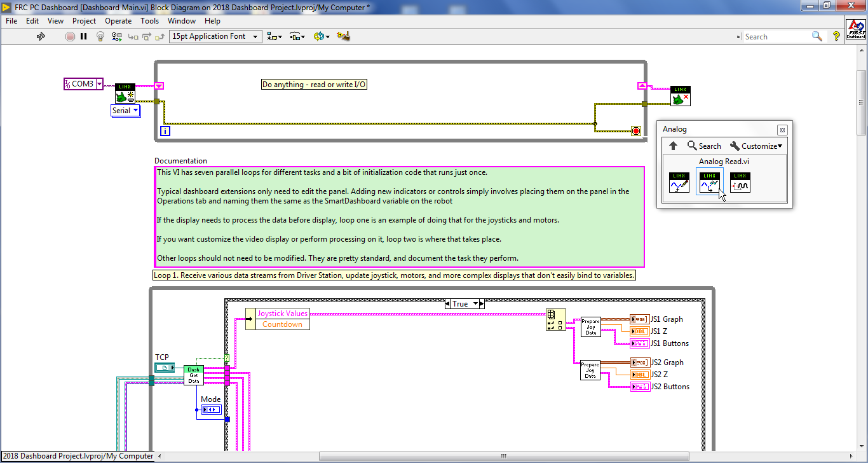
Task: Select the LINX Close node
Action: coord(681,96)
